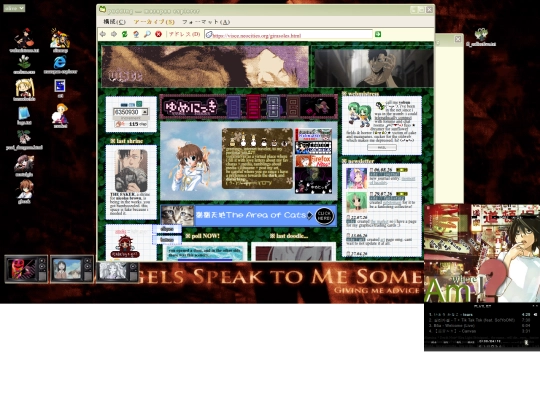Click the green-haired girl newsletter thumbnail
Screen dimensions: 540x405
point(356,202)
